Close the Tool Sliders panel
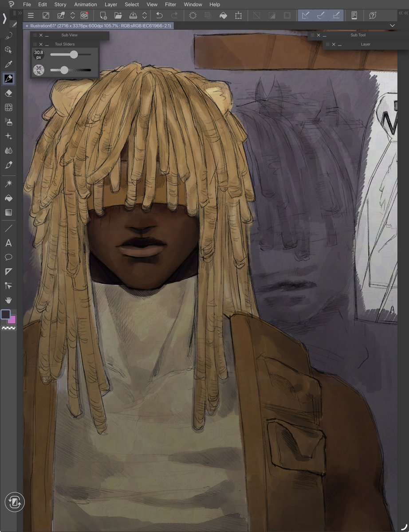The image size is (409, 532). click(x=41, y=44)
